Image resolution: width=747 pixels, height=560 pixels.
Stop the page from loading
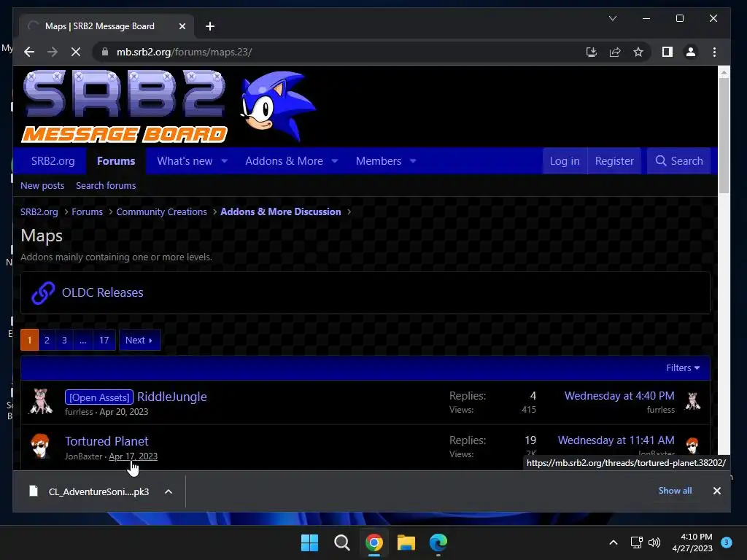coord(76,52)
